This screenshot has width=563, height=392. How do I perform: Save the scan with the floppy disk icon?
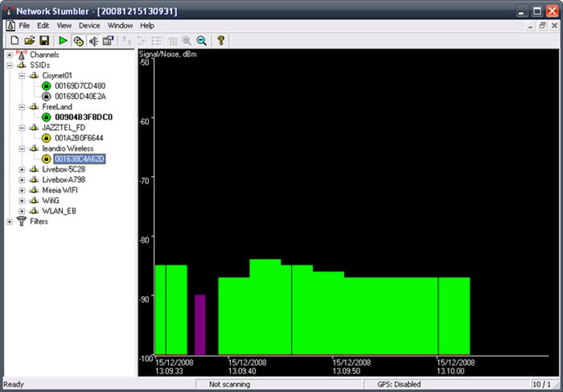pyautogui.click(x=45, y=41)
